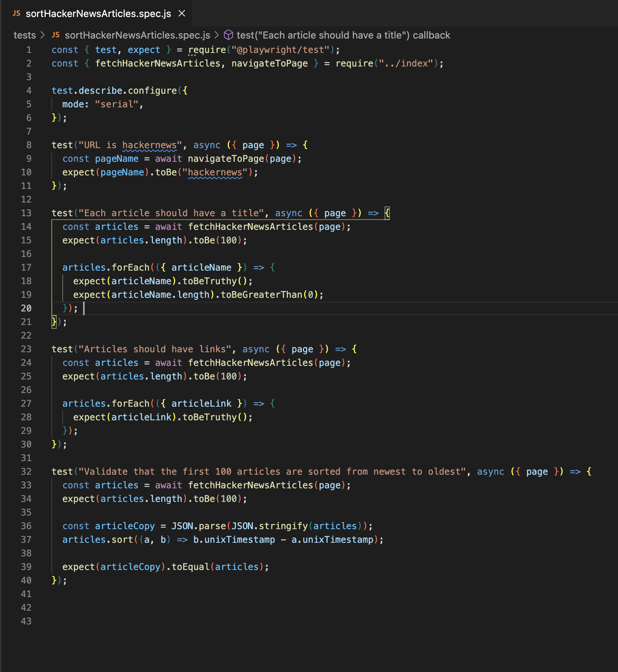
Task: Open the tests breadcrumb dropdown
Action: click(24, 35)
